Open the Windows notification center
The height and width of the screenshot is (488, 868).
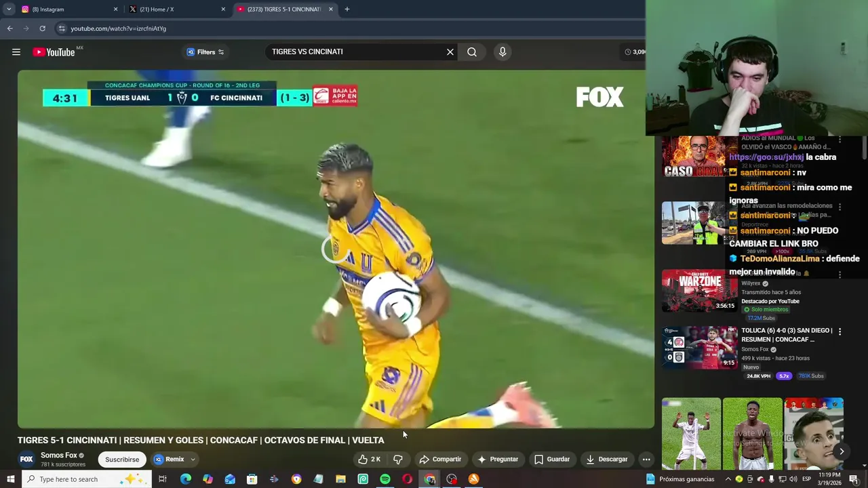(854, 479)
